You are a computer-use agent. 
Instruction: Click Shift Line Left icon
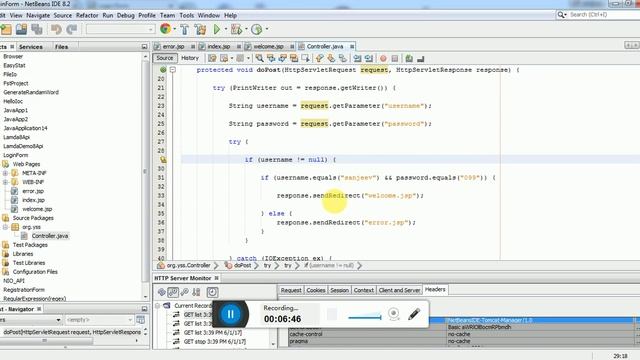click(x=357, y=58)
